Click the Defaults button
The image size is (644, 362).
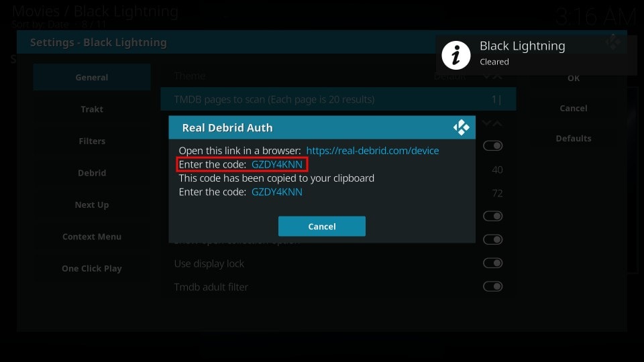pyautogui.click(x=574, y=138)
